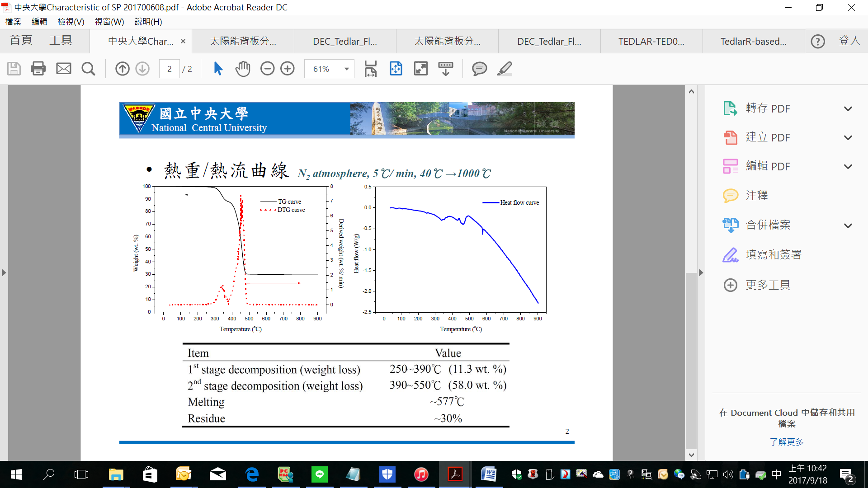Expand the 合併檔案 section chevron
868x488 pixels.
tap(848, 225)
